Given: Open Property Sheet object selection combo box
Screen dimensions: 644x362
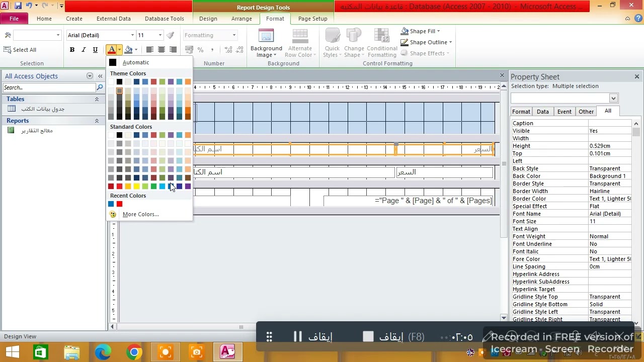Looking at the screenshot, I should pyautogui.click(x=565, y=98).
